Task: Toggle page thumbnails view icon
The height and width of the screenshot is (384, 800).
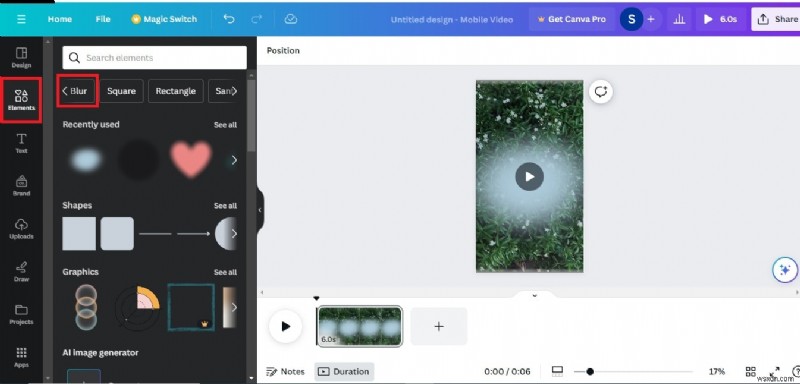Action: pos(557,372)
